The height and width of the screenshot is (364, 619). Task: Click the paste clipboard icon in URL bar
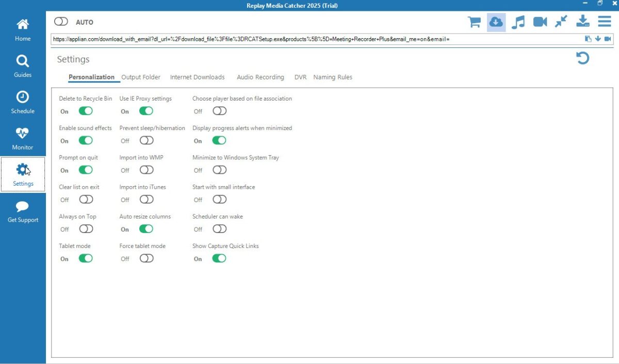(588, 39)
